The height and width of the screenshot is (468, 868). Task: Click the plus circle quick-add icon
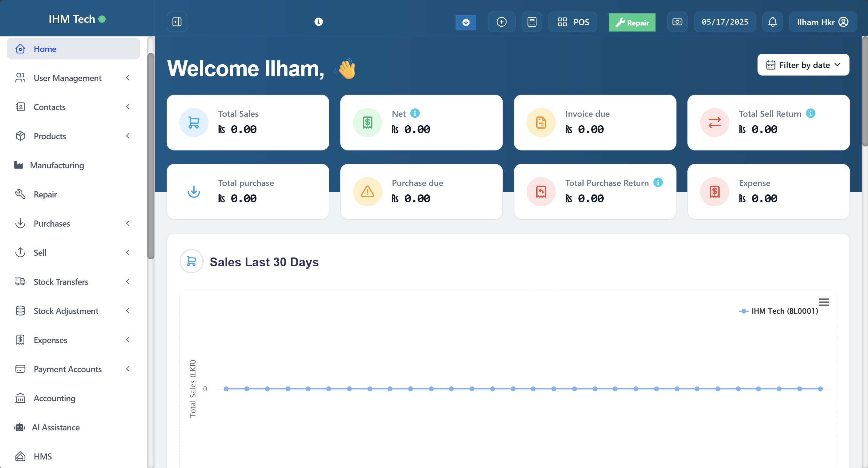501,22
